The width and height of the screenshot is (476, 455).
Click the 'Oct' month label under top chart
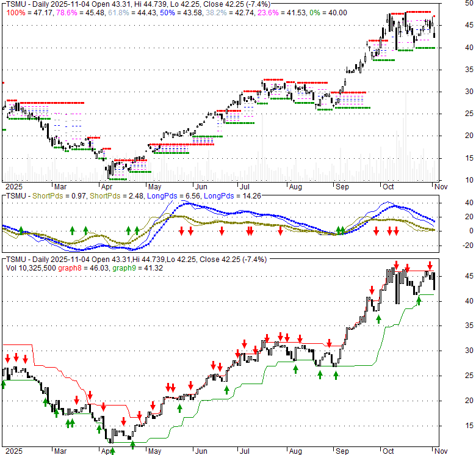[388, 187]
